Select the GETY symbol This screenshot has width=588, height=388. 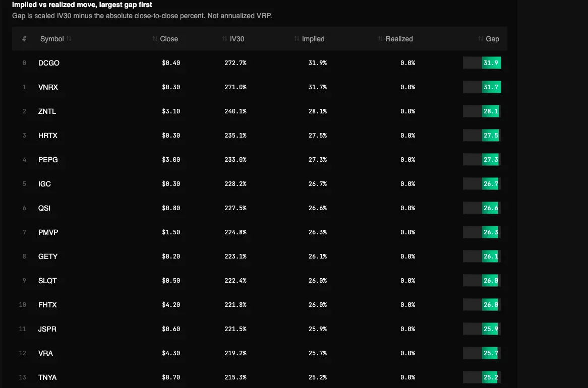coord(47,256)
